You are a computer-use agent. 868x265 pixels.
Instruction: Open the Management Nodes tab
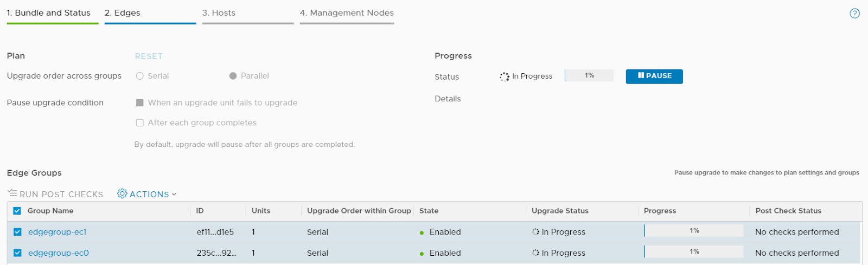point(347,13)
